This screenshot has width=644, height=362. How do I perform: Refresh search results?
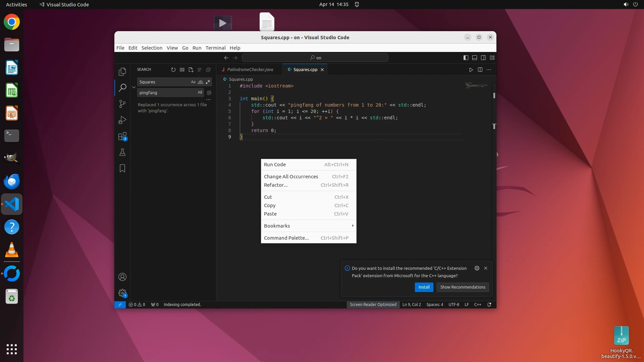click(173, 70)
